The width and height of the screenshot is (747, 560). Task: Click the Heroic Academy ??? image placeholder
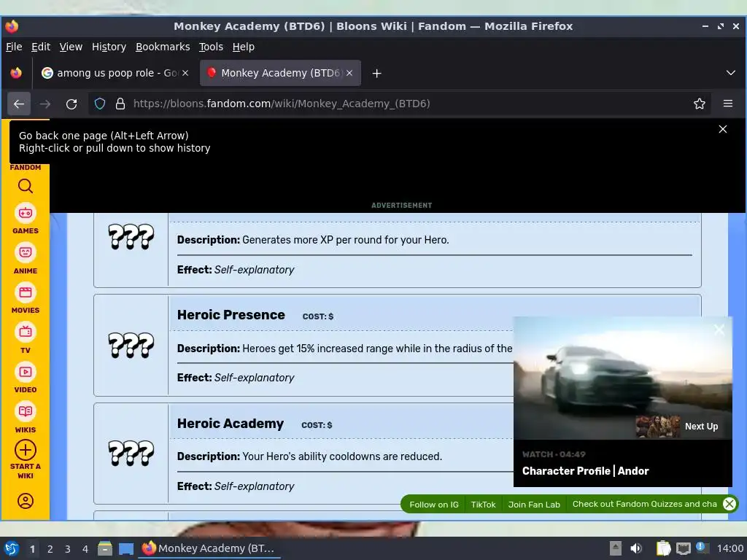point(131,453)
